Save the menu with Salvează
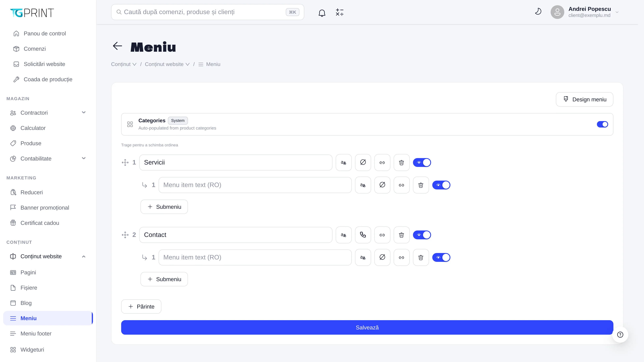Image resolution: width=644 pixels, height=362 pixels. tap(367, 328)
